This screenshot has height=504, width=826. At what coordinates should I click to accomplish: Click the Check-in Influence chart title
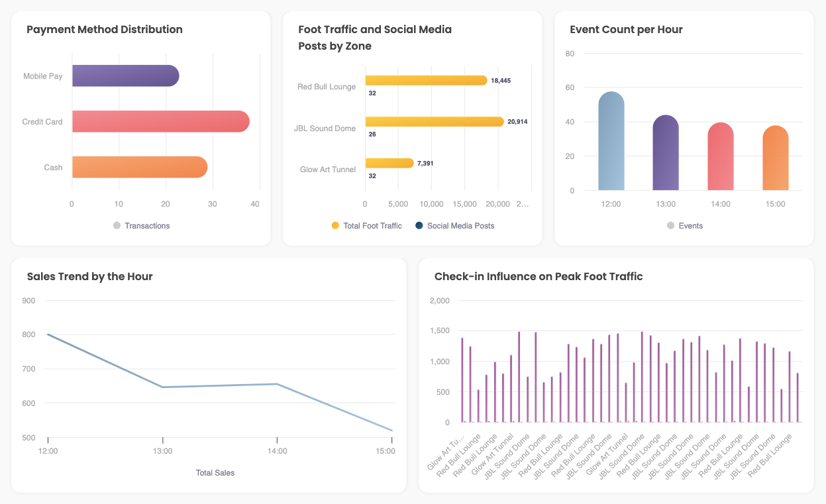click(x=537, y=276)
